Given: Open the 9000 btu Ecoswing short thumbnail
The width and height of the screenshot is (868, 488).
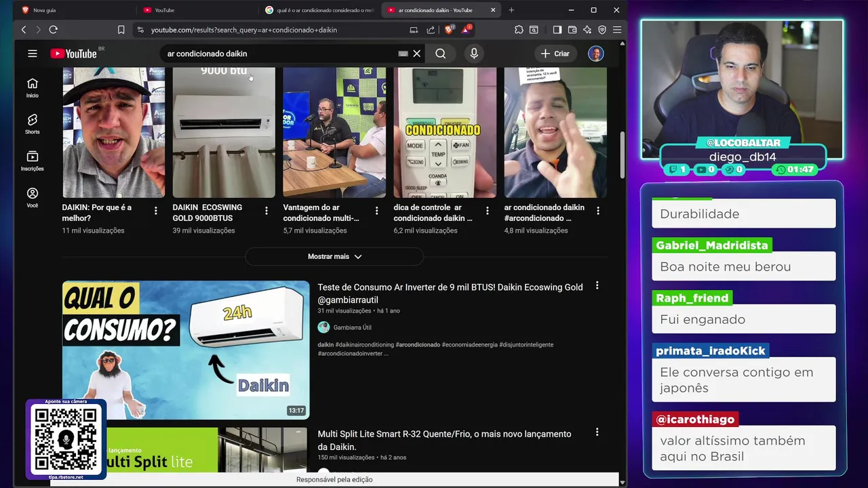Looking at the screenshot, I should [224, 132].
